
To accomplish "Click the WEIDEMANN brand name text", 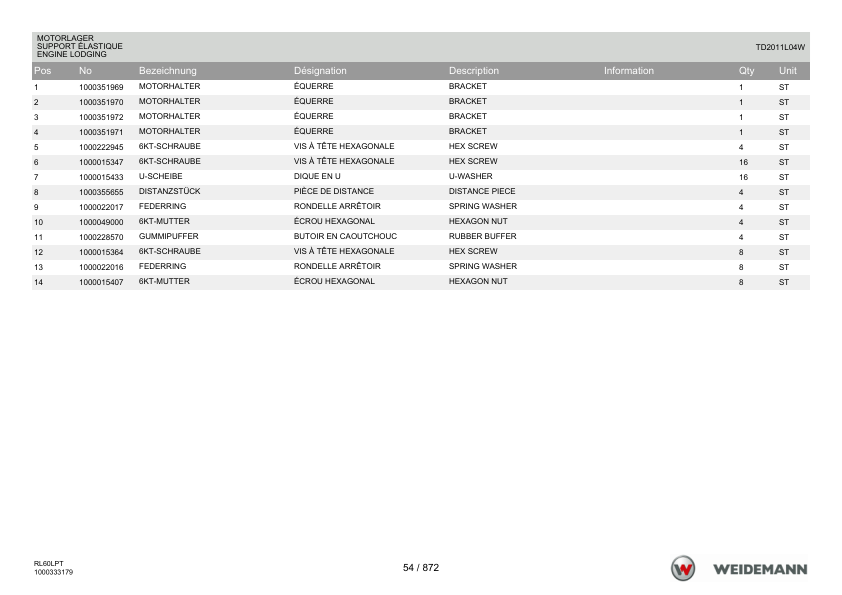I will 760,569.
